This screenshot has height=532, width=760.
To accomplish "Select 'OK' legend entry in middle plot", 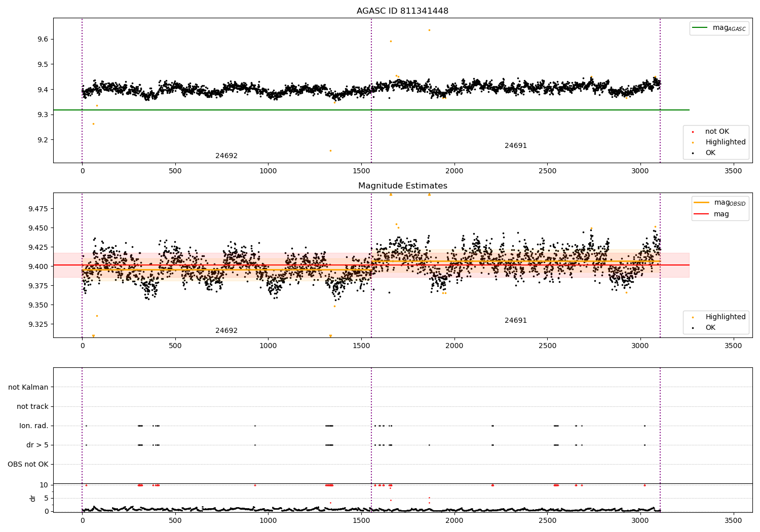I will 710,328.
